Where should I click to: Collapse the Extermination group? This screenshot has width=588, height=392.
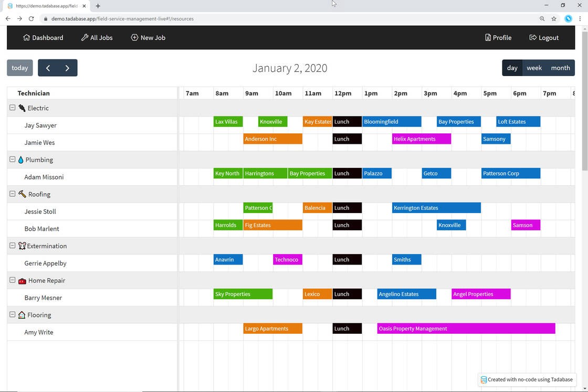point(12,245)
